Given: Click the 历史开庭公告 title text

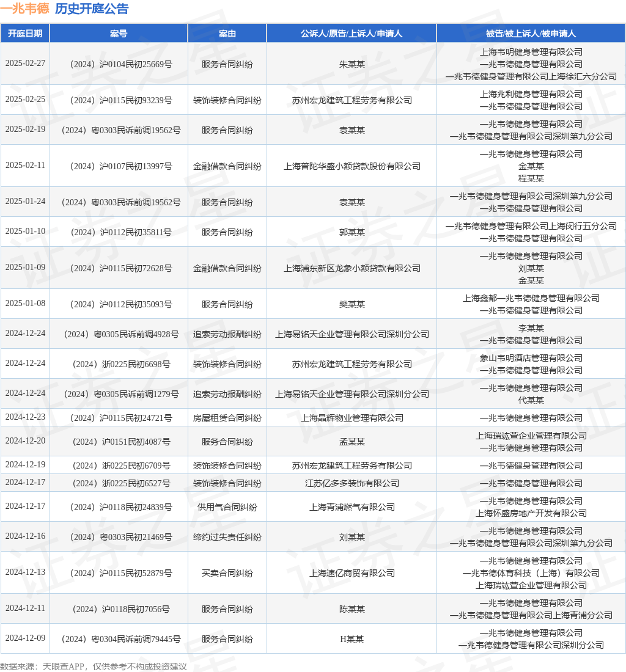Looking at the screenshot, I should point(92,9).
